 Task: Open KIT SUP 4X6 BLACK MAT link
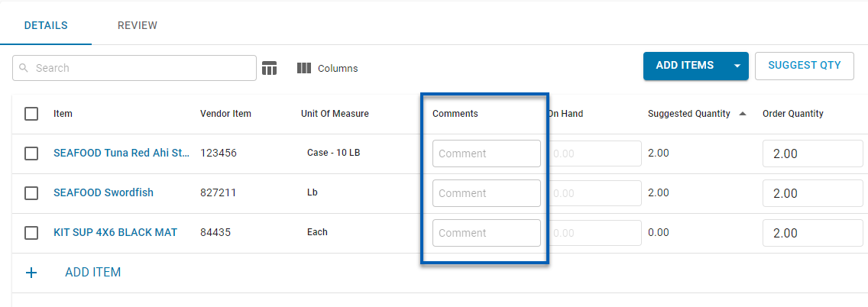(x=115, y=232)
